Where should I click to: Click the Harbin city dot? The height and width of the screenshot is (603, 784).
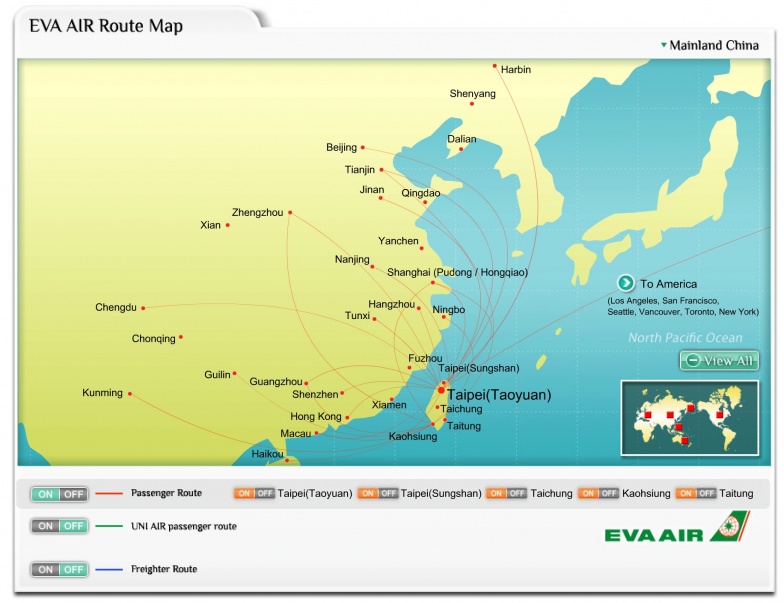click(494, 66)
